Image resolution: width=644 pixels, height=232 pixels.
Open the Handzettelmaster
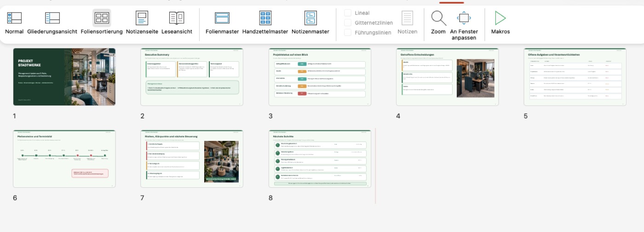pos(265,22)
